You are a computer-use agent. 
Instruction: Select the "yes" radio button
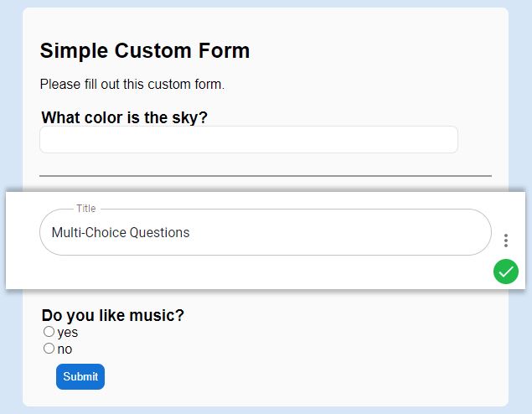(49, 332)
